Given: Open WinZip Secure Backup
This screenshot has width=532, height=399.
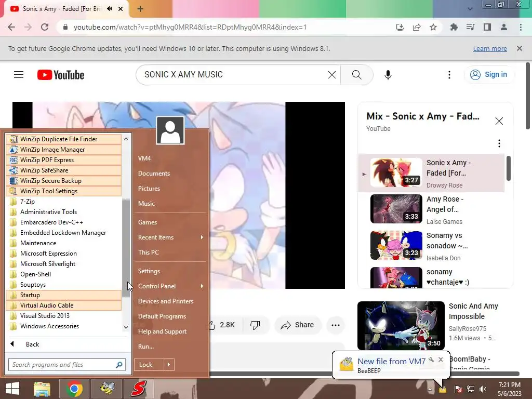Looking at the screenshot, I should coord(64,181).
